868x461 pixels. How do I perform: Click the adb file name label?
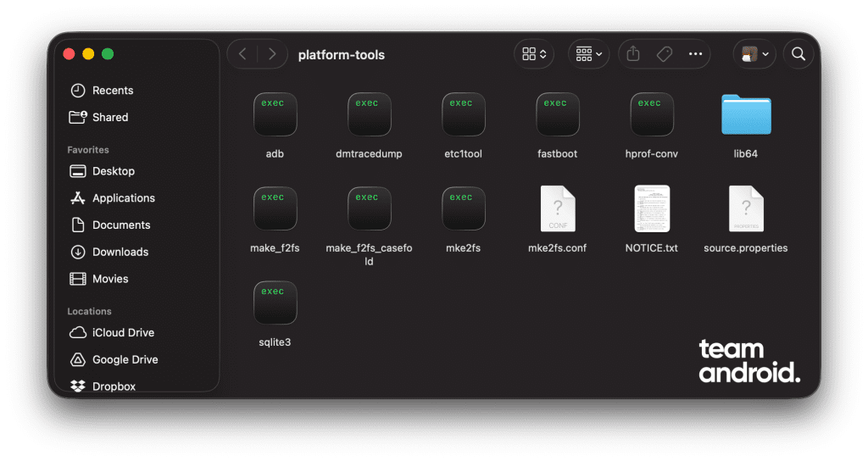(x=275, y=154)
